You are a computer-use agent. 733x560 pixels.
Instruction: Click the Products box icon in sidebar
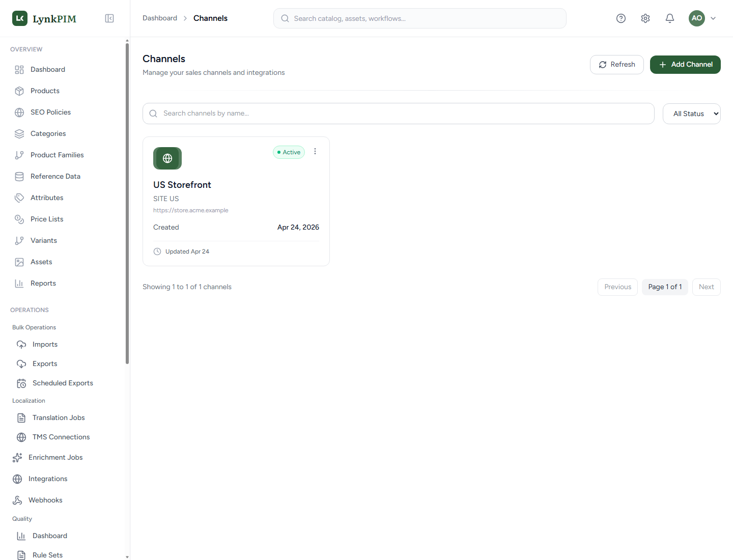pos(19,91)
